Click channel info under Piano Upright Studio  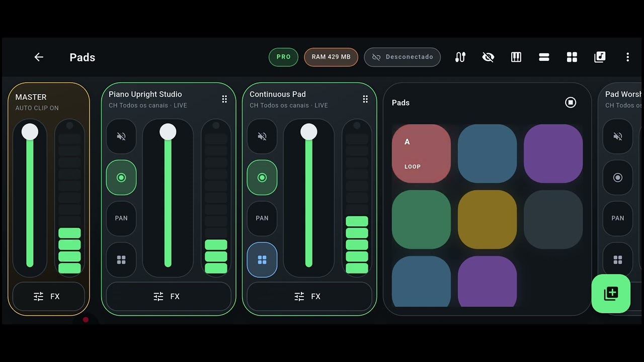pos(148,106)
